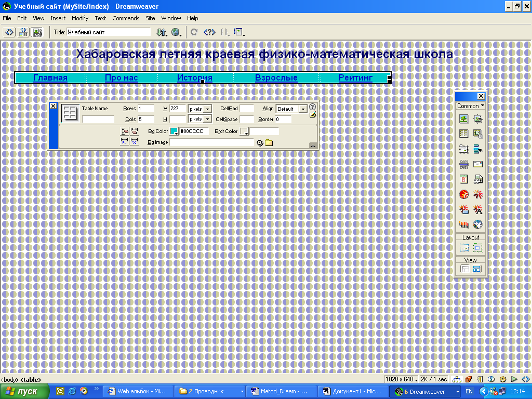
Task: Switch to Code and Design split view
Action: (23, 32)
